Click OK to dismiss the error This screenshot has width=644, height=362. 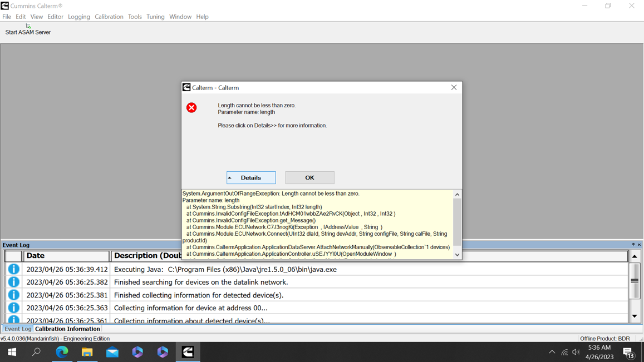(309, 178)
